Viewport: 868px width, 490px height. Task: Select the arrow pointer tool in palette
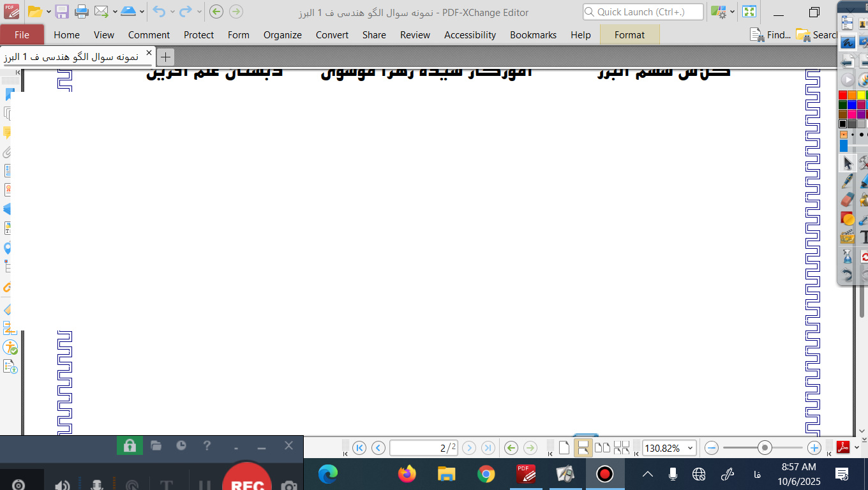point(847,163)
